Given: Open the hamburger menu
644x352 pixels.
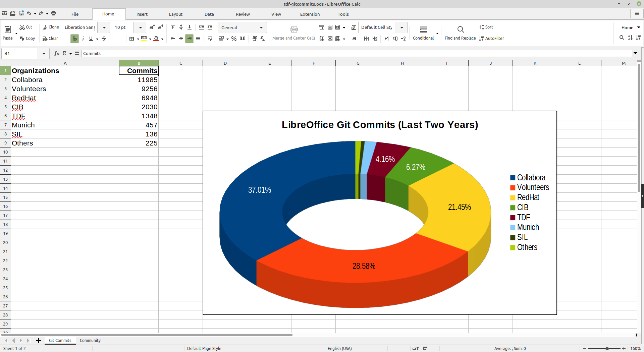Looking at the screenshot, I should (637, 13).
